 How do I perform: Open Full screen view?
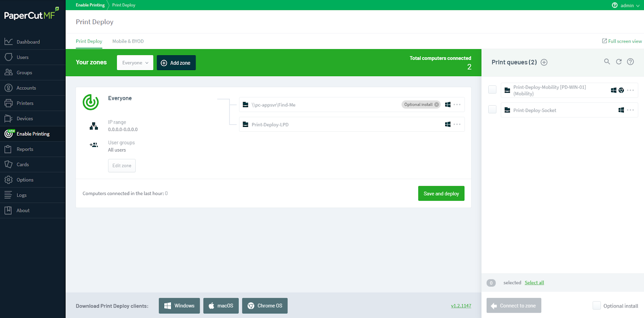tap(622, 41)
